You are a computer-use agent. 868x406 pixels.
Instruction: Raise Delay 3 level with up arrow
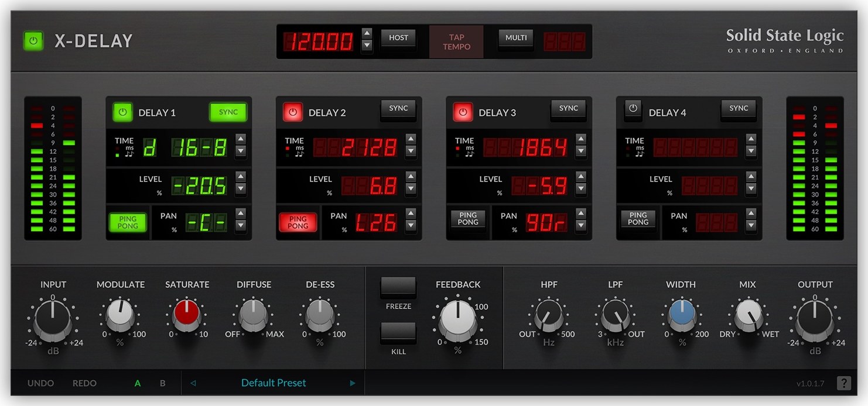coord(580,176)
